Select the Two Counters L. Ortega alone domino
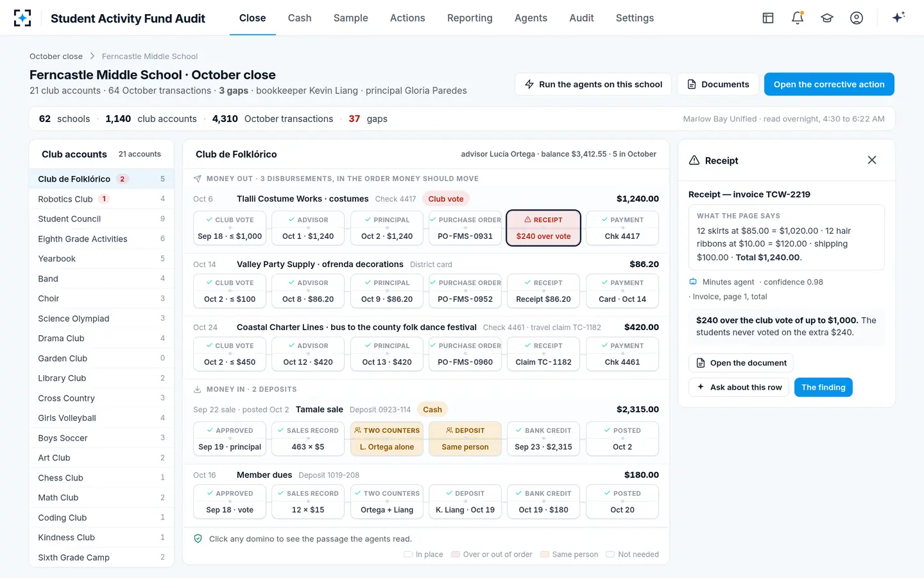This screenshot has width=924, height=578. click(387, 439)
